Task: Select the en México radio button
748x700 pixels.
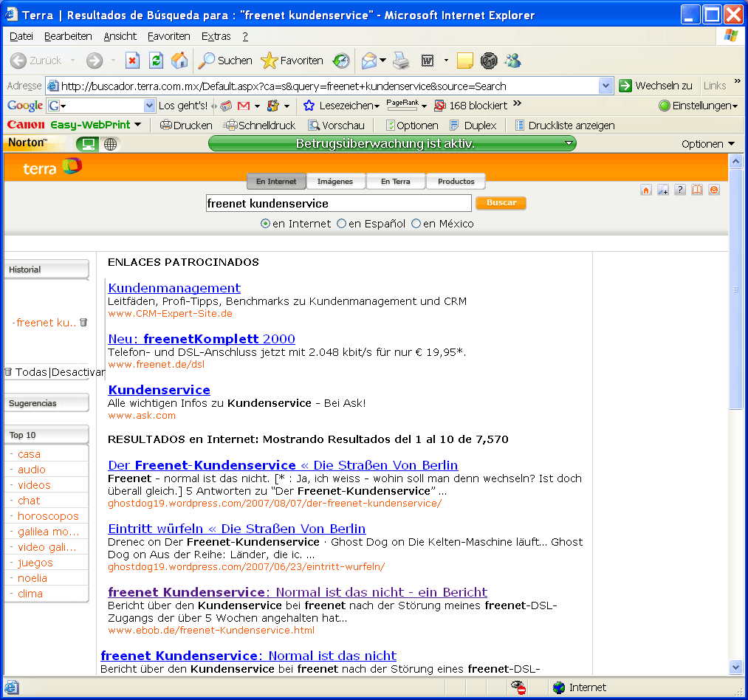Action: (416, 224)
